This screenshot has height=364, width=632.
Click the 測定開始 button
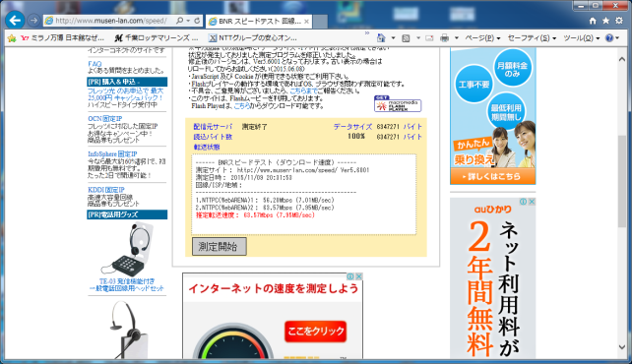[x=219, y=246]
